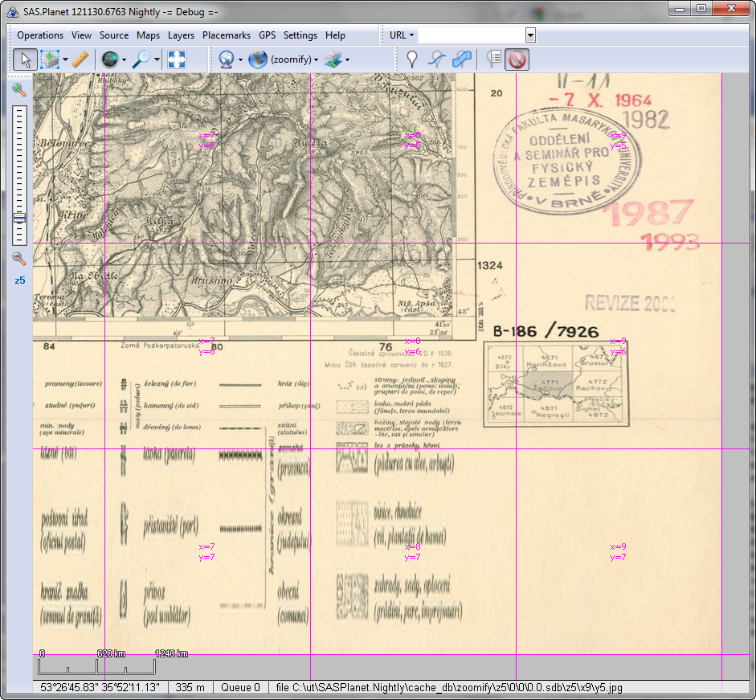Click the zoom in plus button
The image size is (756, 700).
point(19,90)
